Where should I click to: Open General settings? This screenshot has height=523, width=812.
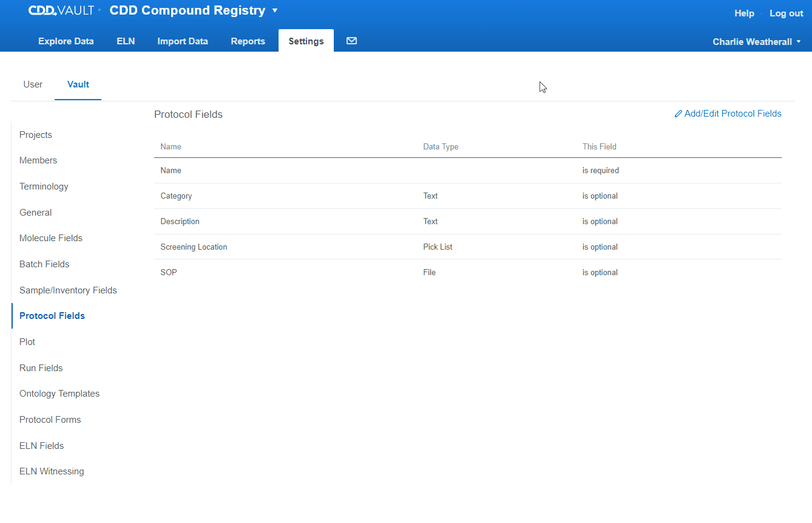[x=36, y=213]
